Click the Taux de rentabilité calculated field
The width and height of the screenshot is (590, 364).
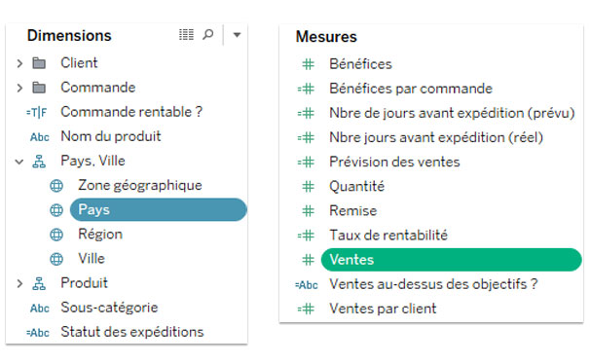(x=388, y=235)
